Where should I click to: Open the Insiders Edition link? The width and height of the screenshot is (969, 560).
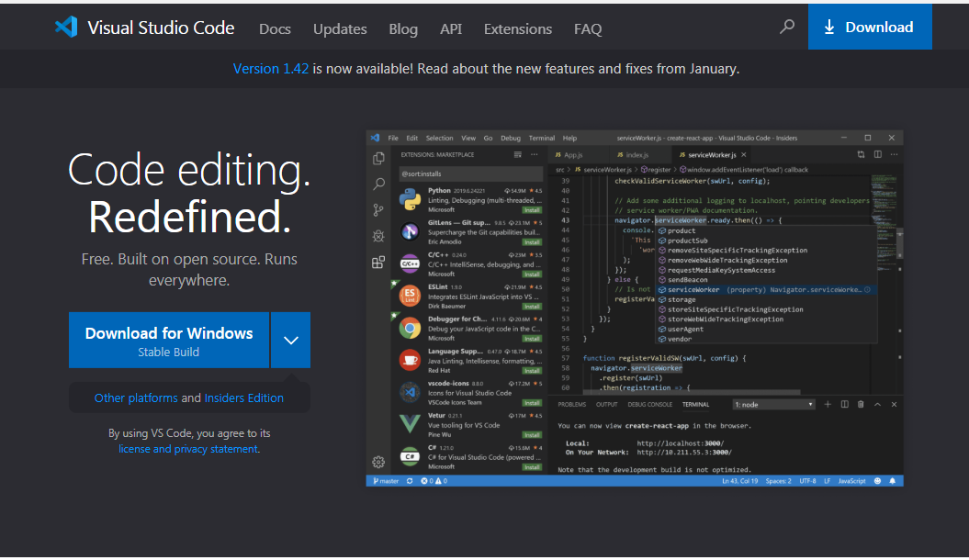point(244,398)
